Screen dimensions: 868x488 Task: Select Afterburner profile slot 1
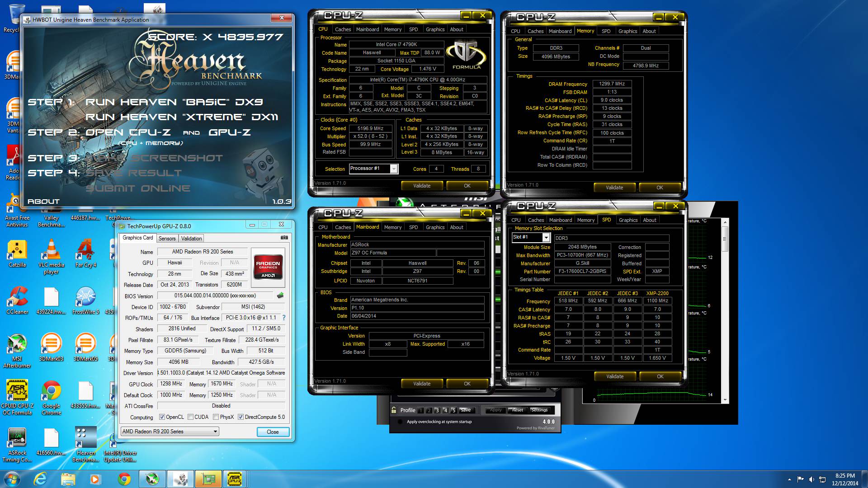pos(420,410)
